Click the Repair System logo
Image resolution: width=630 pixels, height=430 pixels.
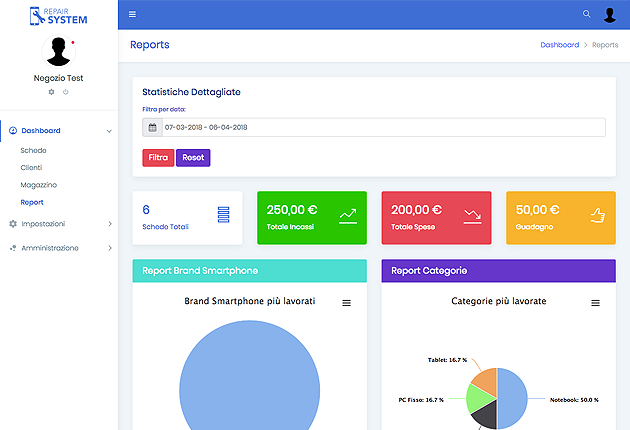58,15
